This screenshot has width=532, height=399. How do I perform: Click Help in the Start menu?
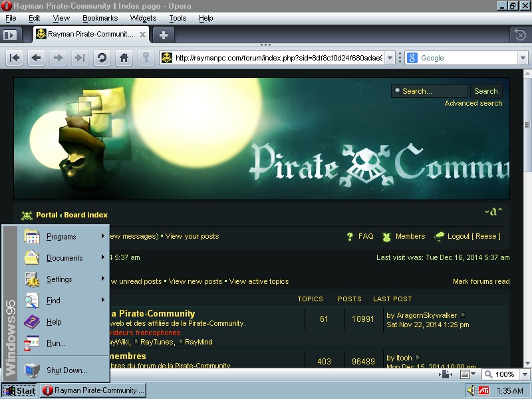(63, 322)
